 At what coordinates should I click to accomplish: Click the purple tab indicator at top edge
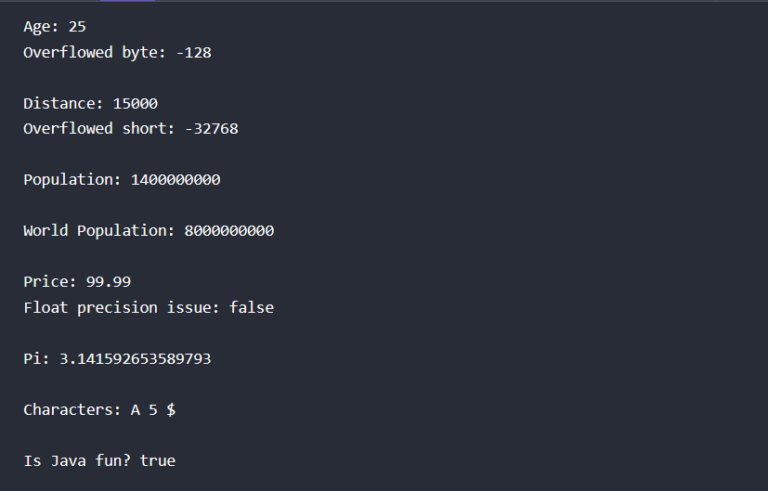pos(127,1)
